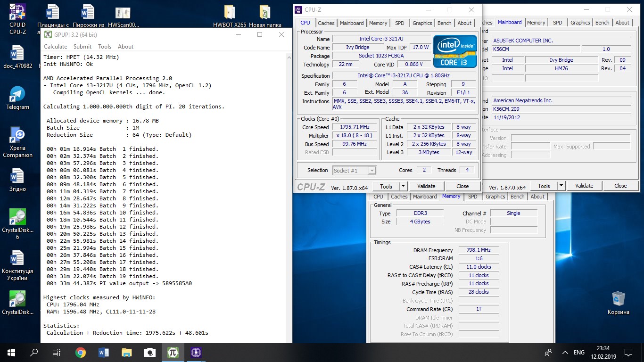Select the CPU tab in front CPU-Z

coord(305,23)
